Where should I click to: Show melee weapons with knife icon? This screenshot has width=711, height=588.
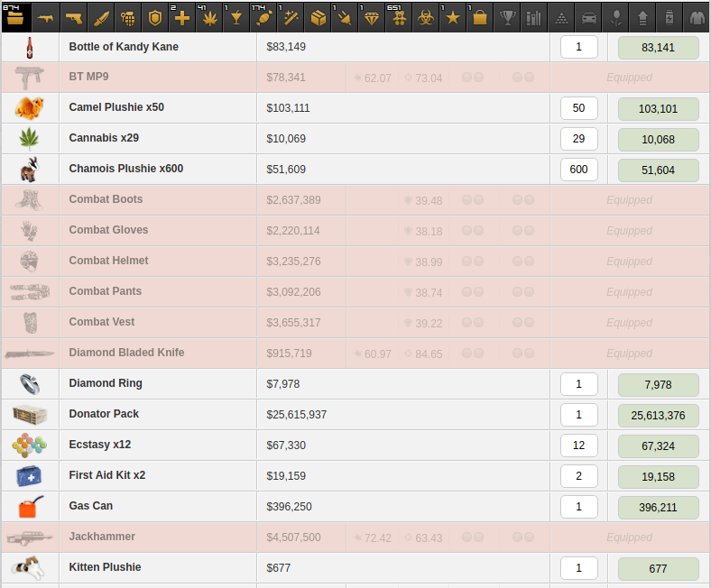pyautogui.click(x=101, y=17)
